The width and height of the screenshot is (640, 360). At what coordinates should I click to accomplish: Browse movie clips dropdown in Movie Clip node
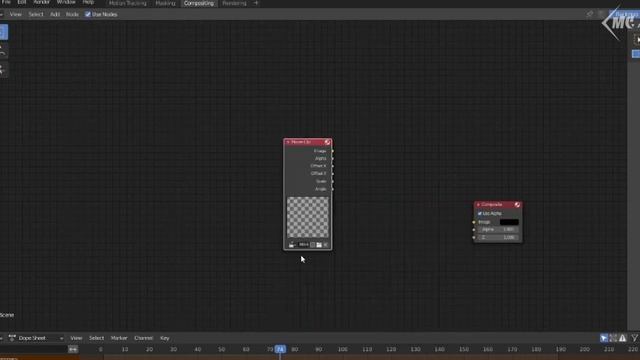coord(292,245)
